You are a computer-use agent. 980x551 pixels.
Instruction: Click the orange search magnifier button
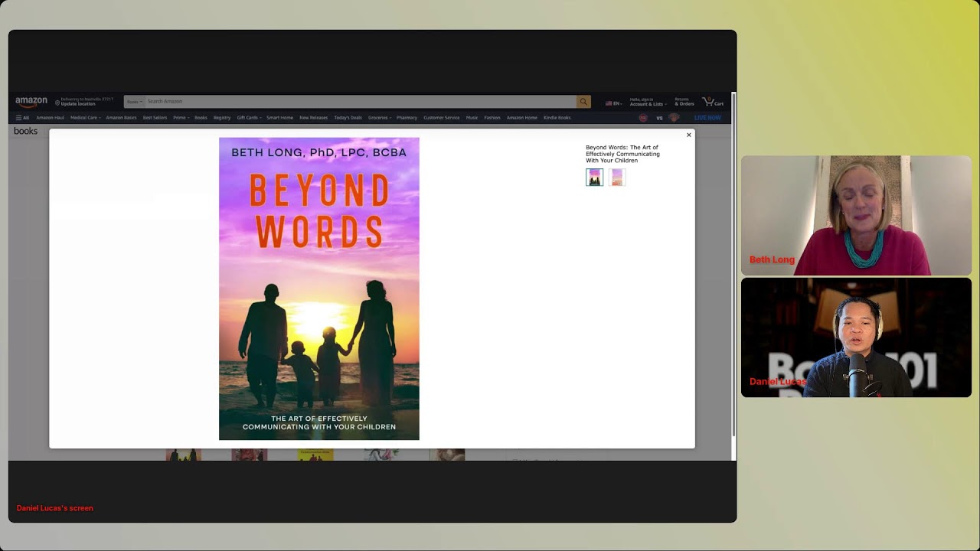(x=583, y=102)
